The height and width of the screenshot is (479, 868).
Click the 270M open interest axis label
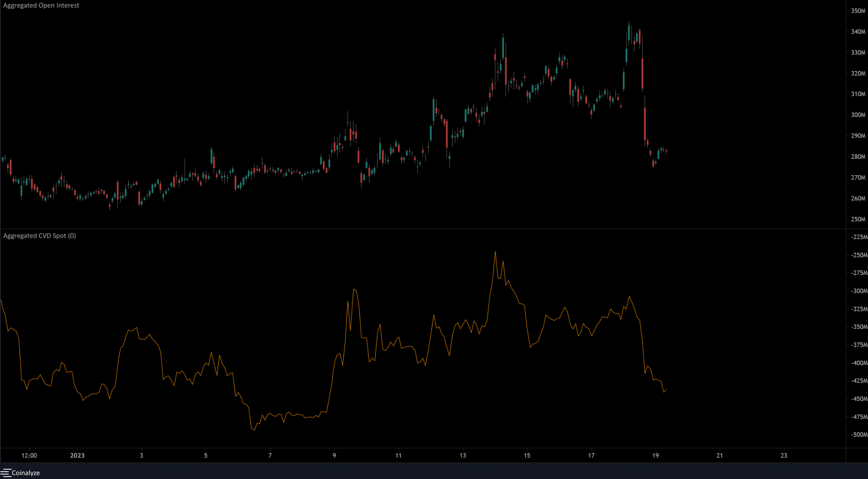pyautogui.click(x=858, y=177)
